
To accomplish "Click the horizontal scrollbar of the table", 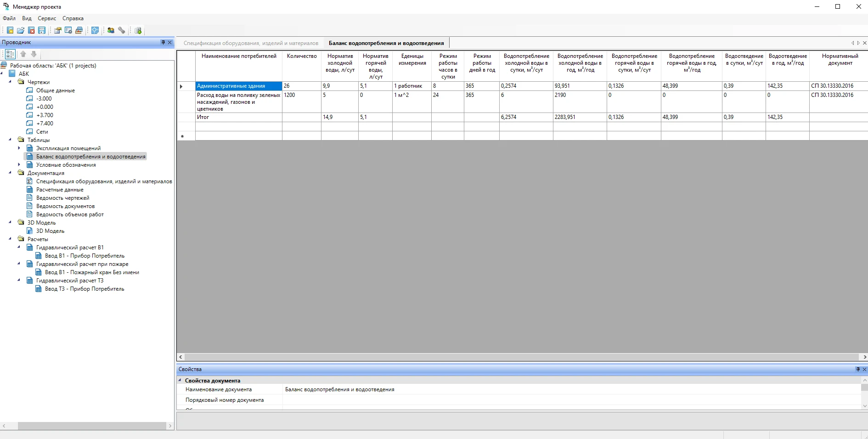I will [x=521, y=357].
